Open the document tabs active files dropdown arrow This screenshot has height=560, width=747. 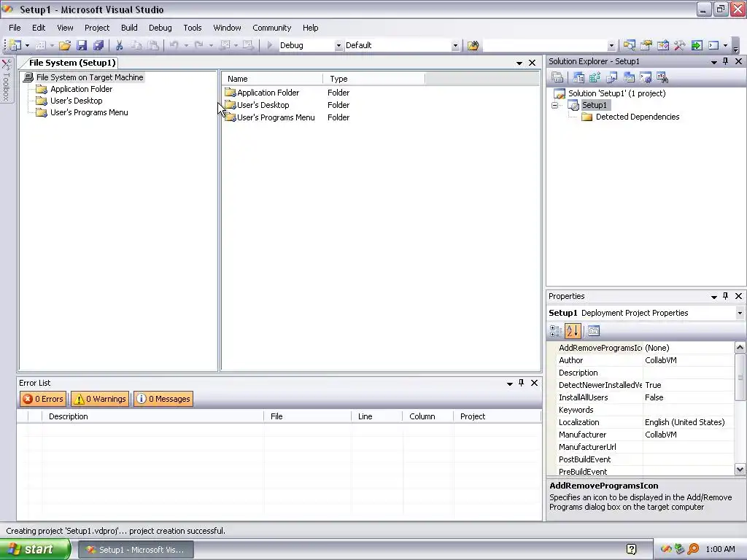[519, 63]
